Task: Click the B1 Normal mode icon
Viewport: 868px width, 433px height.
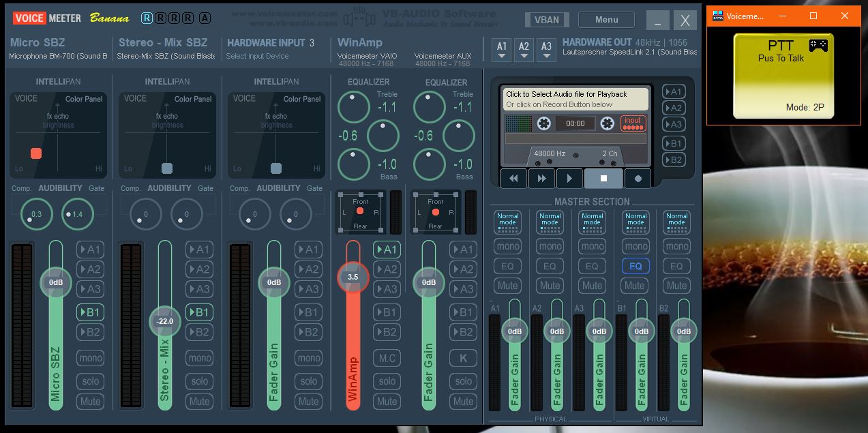Action: [635, 222]
